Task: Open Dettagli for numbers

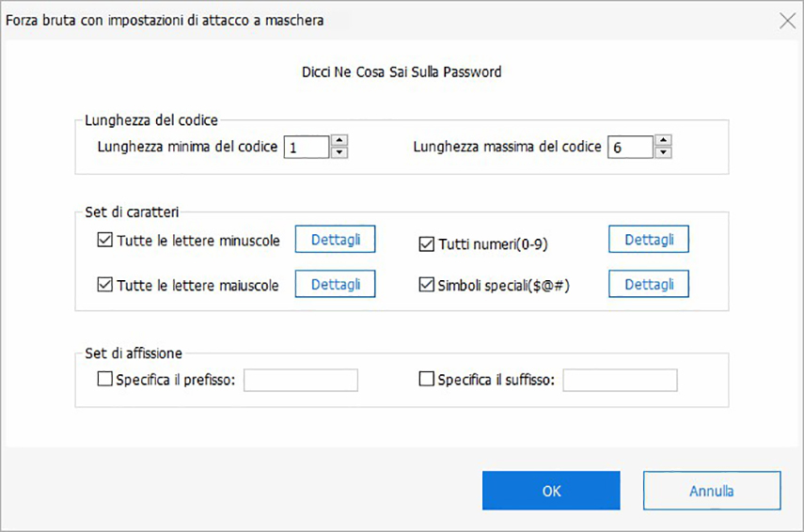Action: pyautogui.click(x=649, y=240)
